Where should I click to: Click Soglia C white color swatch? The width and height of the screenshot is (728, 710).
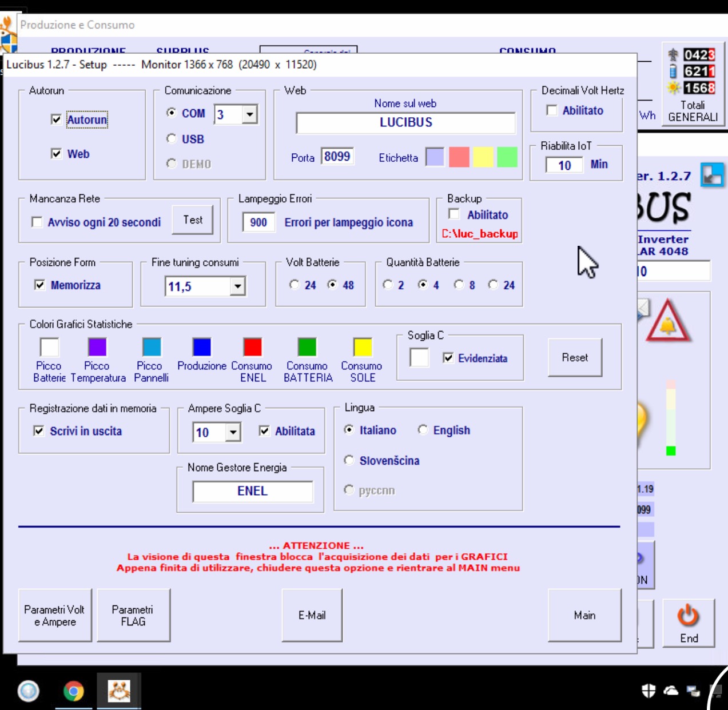coord(419,357)
